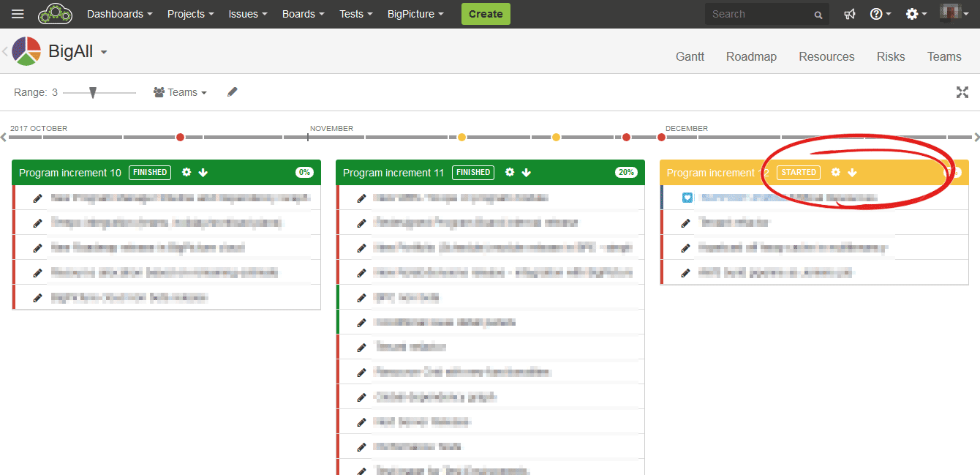Switch to the Teams tab in the header
This screenshot has height=475, width=980.
944,57
